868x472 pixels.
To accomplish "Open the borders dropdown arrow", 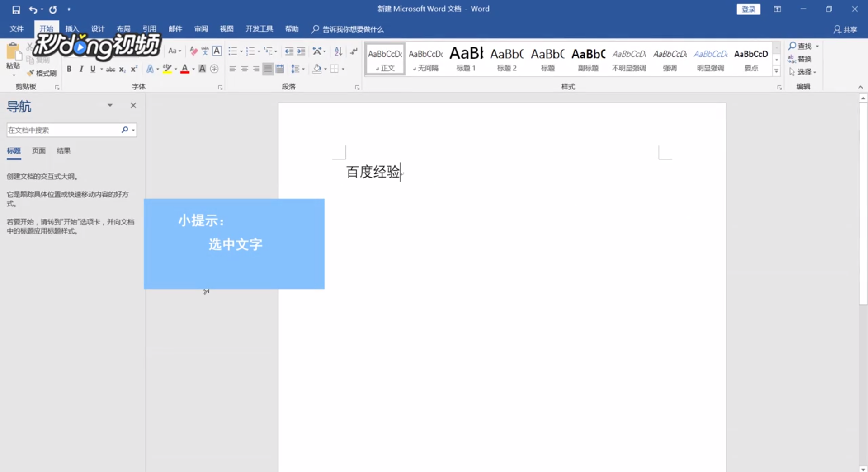I will (x=343, y=70).
